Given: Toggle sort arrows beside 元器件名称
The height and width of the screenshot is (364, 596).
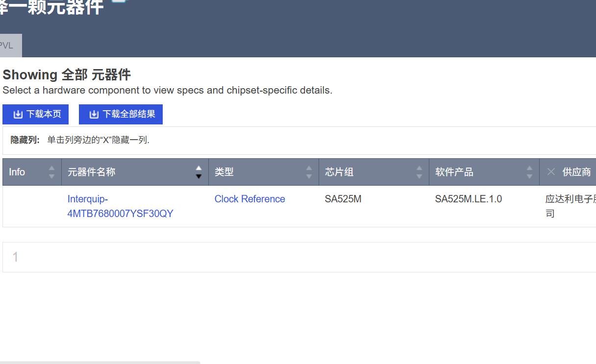Looking at the screenshot, I should pos(199,172).
